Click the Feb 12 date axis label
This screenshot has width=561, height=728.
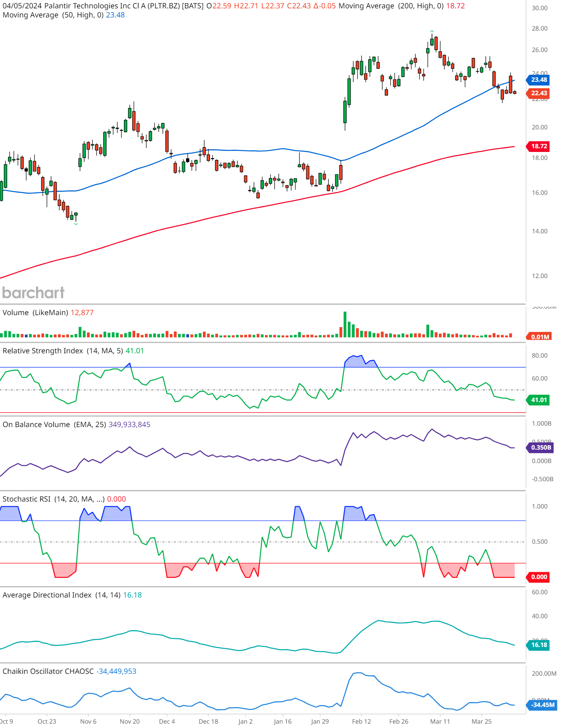(362, 722)
